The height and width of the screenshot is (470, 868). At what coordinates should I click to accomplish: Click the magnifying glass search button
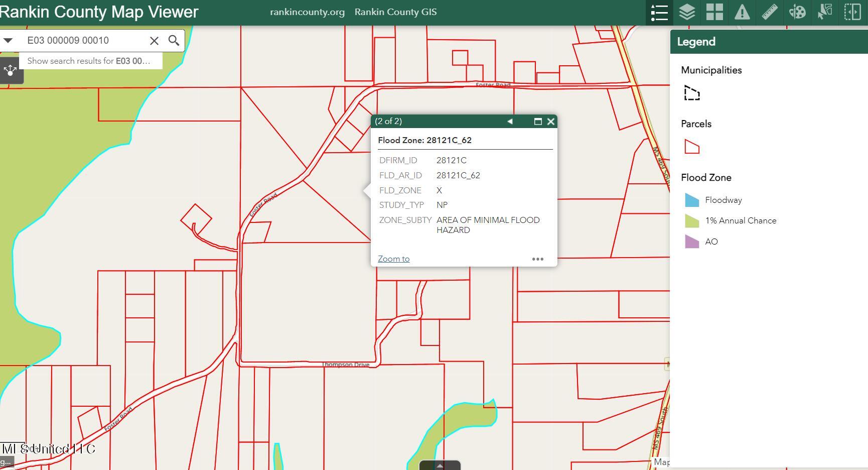click(174, 41)
